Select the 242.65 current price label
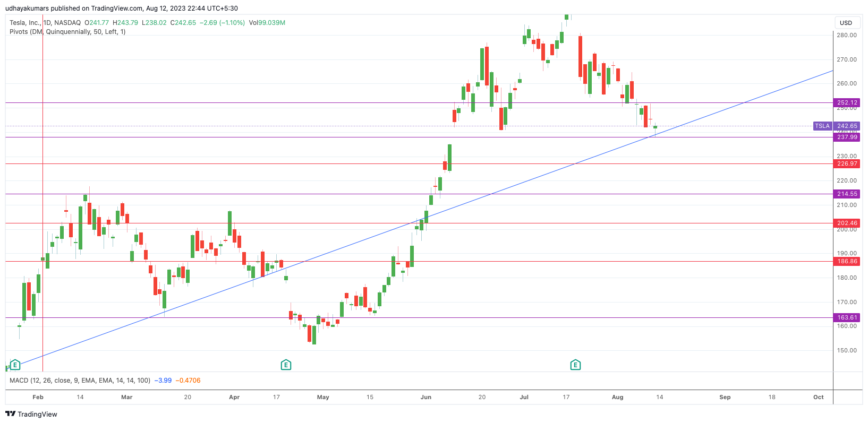The image size is (868, 423). coord(847,126)
